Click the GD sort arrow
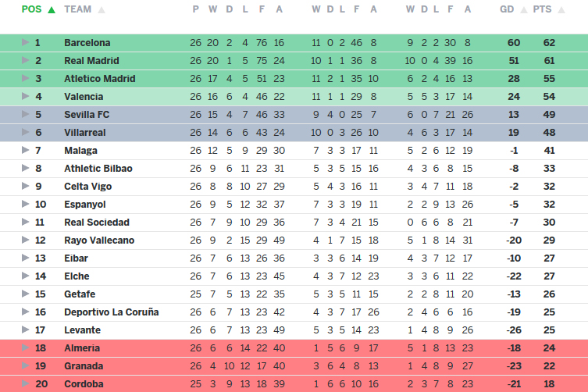The width and height of the screenshot is (588, 392). 522,10
